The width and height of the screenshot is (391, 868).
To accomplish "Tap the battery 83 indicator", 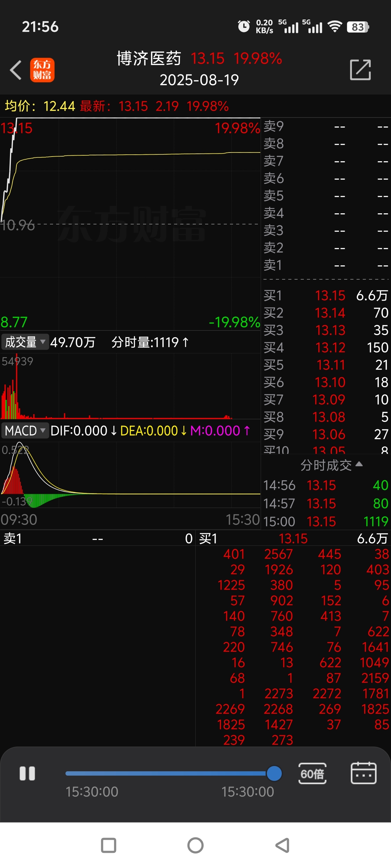I will (358, 27).
